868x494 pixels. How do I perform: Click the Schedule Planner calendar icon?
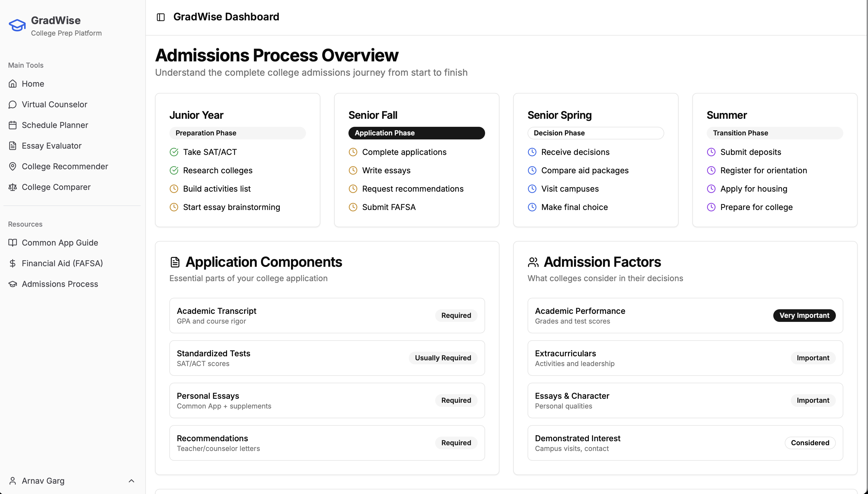[13, 125]
